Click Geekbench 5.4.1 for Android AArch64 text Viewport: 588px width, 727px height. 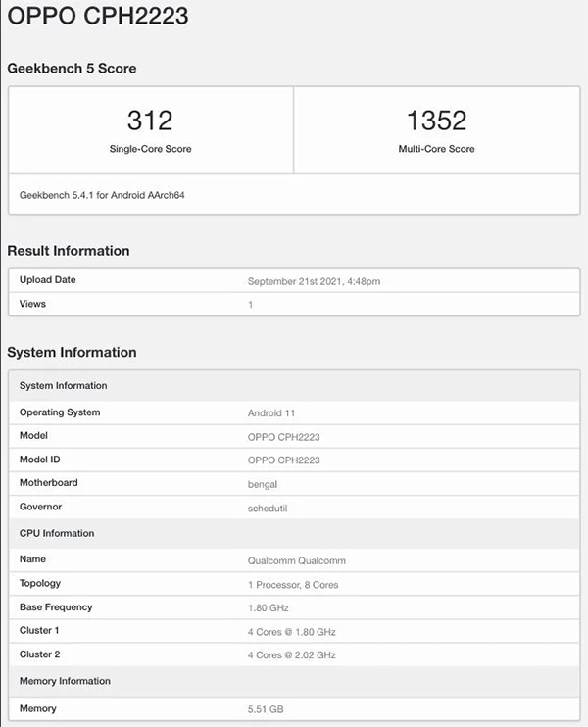tap(102, 195)
